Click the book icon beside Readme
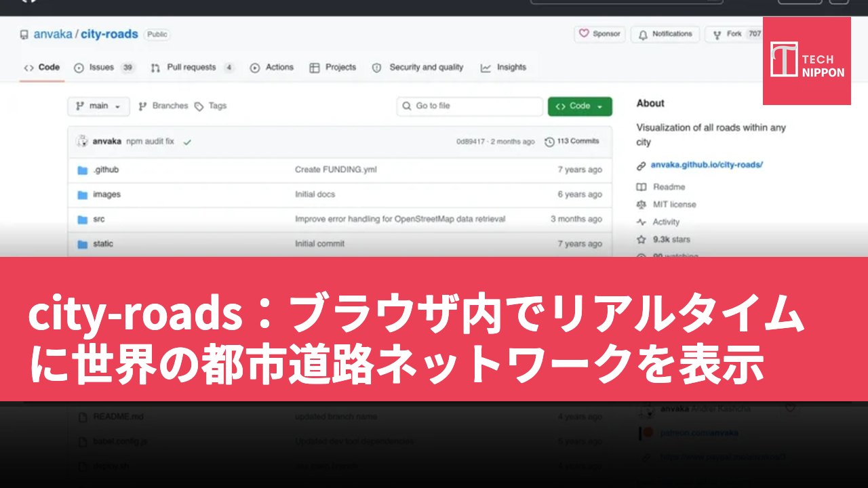 coord(642,187)
